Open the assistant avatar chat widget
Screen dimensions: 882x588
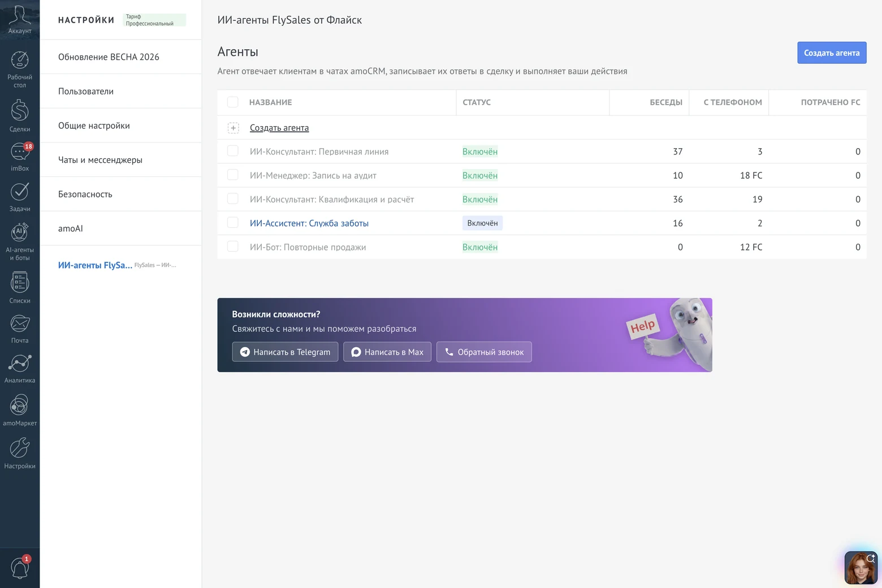pyautogui.click(x=861, y=568)
